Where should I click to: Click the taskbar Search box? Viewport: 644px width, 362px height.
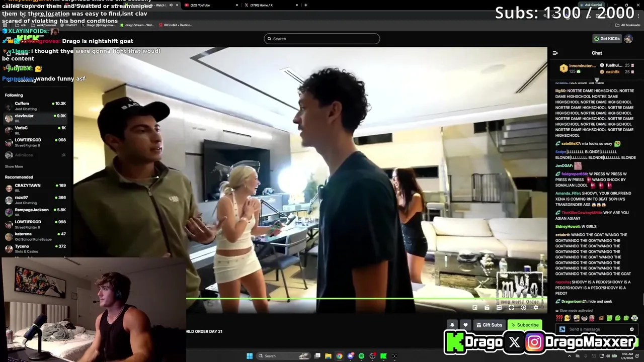tap(283, 356)
